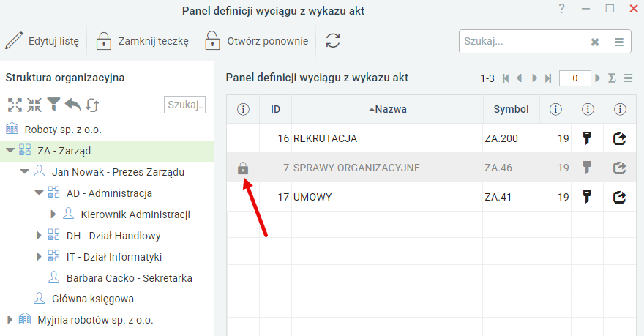Select Jan Nowak - Prezes Zarządu
Screen dimensions: 644x336
click(118, 172)
